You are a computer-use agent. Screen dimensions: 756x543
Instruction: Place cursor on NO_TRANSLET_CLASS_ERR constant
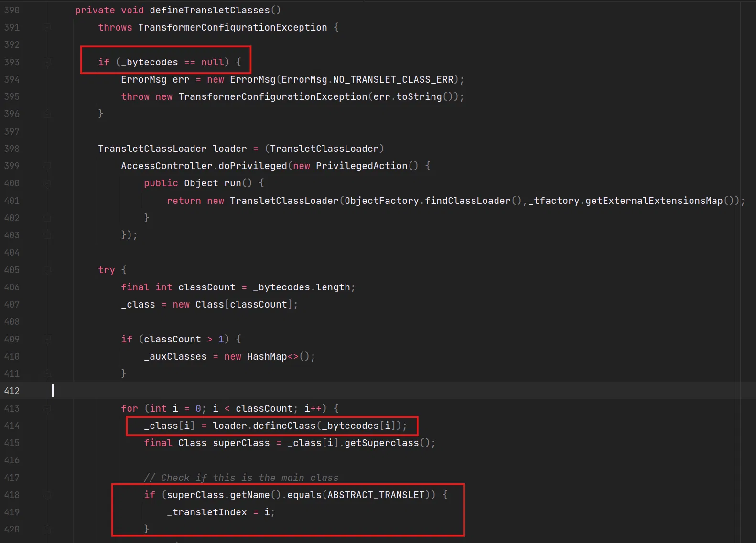393,79
